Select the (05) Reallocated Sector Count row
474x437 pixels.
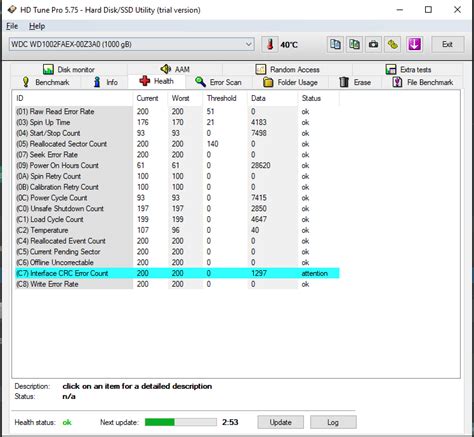pos(177,144)
